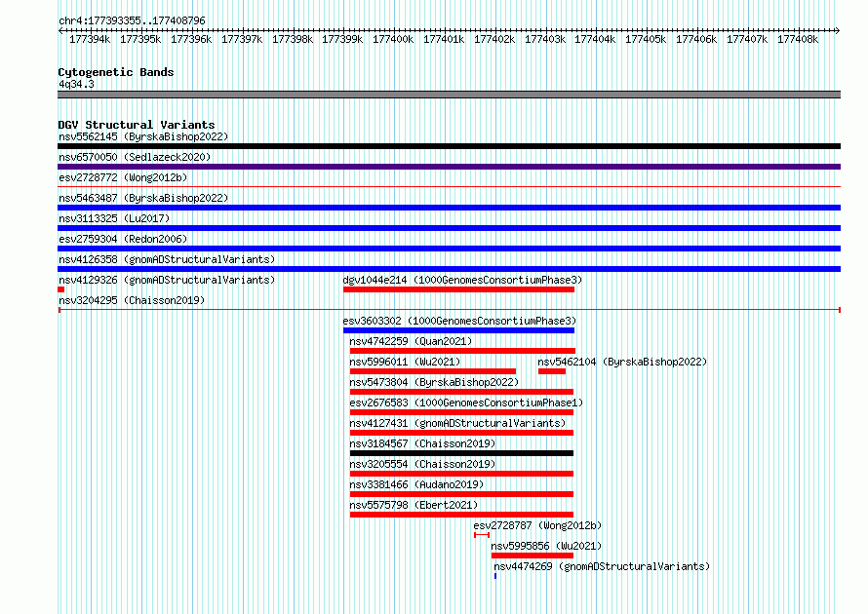
Task: Click nsv5996011 (Wu2021) label
Action: (405, 362)
